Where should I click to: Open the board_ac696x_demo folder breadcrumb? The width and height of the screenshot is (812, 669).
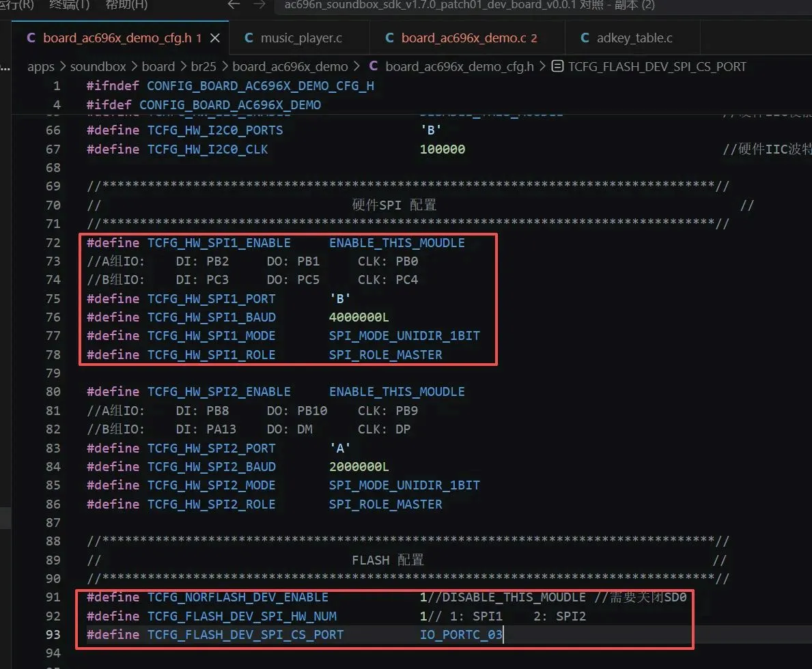pyautogui.click(x=290, y=67)
